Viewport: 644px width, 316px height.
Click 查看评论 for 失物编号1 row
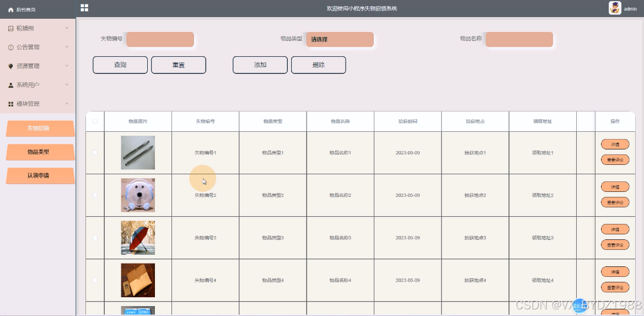click(615, 159)
